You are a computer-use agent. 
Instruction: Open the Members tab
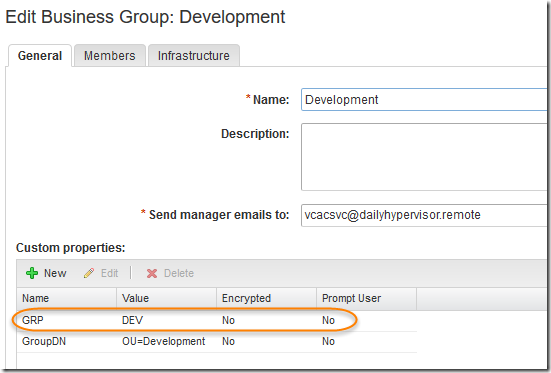click(110, 56)
